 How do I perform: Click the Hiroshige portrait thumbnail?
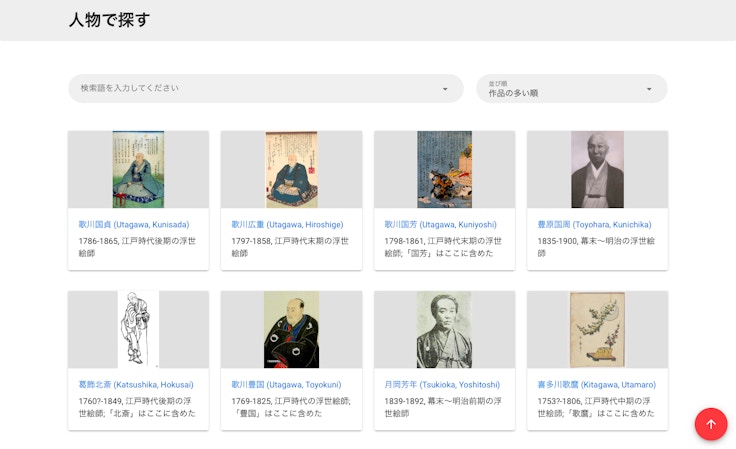click(x=291, y=169)
